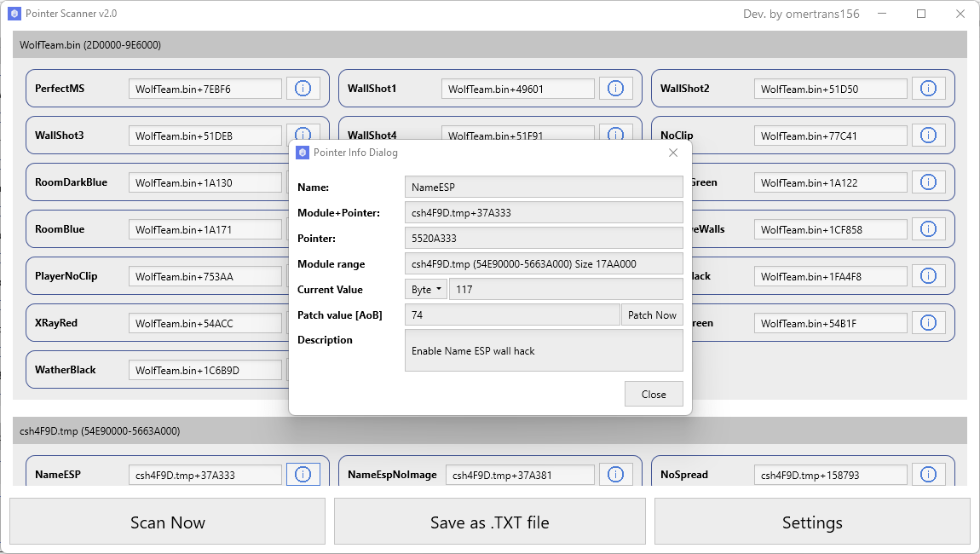Open the Byte value type dropdown
980x554 pixels.
[x=426, y=290]
